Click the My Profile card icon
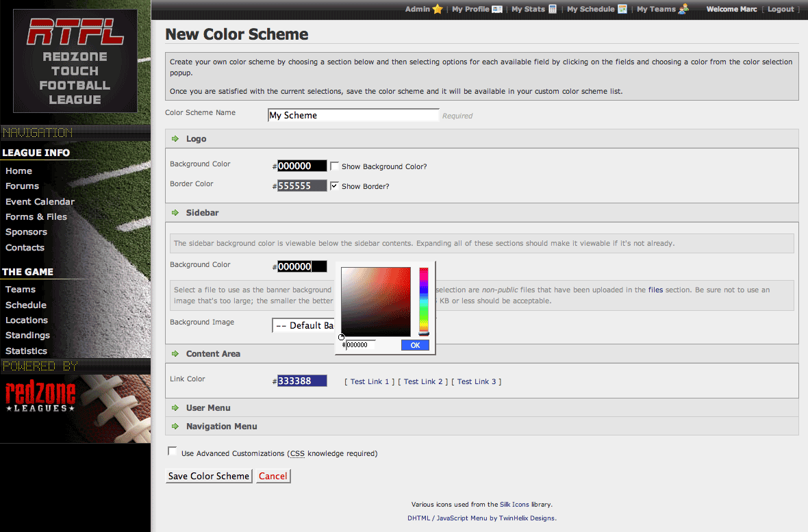The width and height of the screenshot is (808, 532). [497, 9]
